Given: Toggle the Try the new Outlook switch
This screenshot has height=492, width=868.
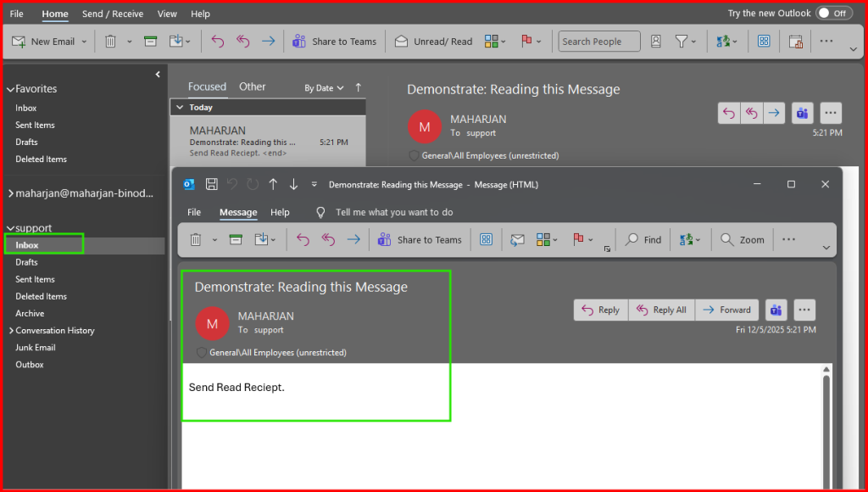Looking at the screenshot, I should point(834,14).
